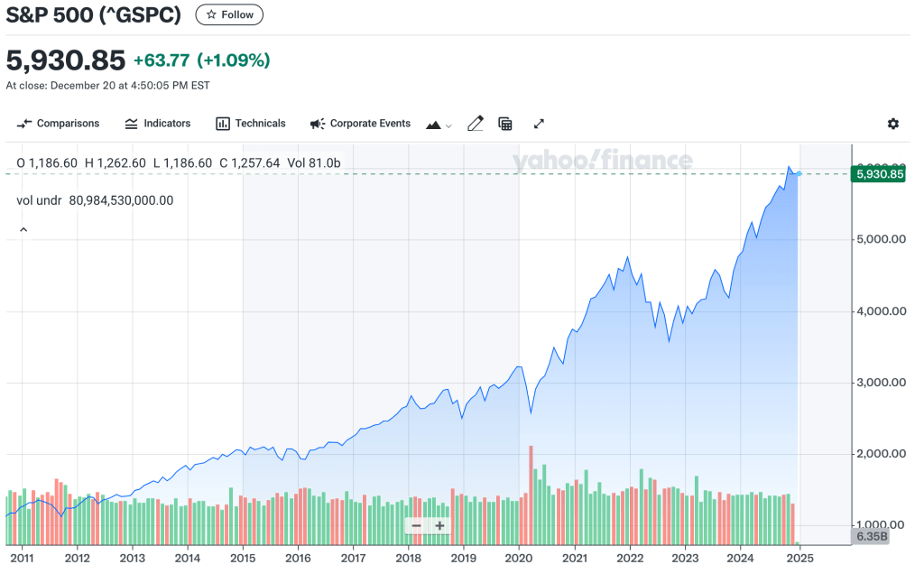Click the megaphone Corporate Events icon
This screenshot has width=924, height=583.
[x=317, y=124]
